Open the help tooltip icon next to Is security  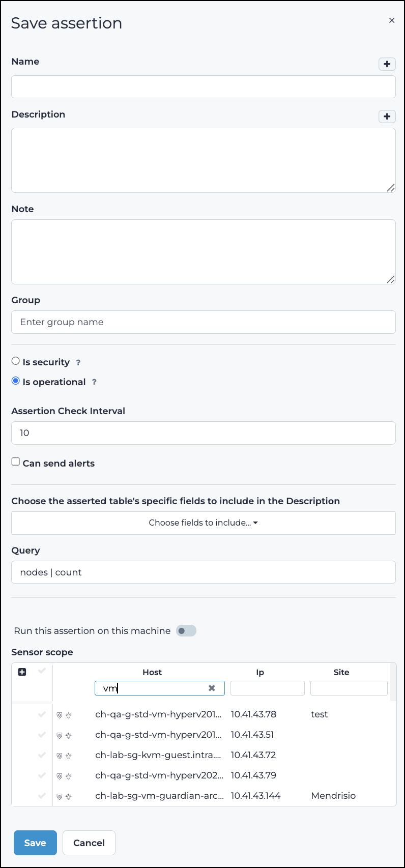point(78,362)
